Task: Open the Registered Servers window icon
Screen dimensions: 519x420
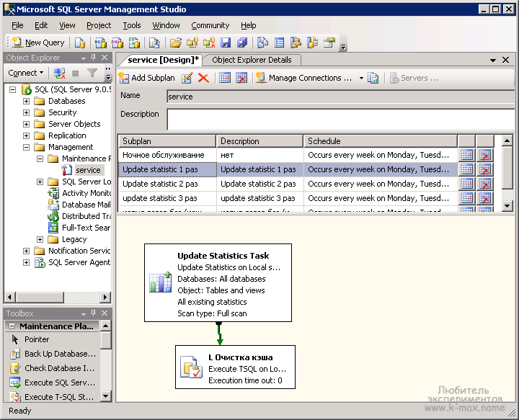Action: (x=263, y=43)
